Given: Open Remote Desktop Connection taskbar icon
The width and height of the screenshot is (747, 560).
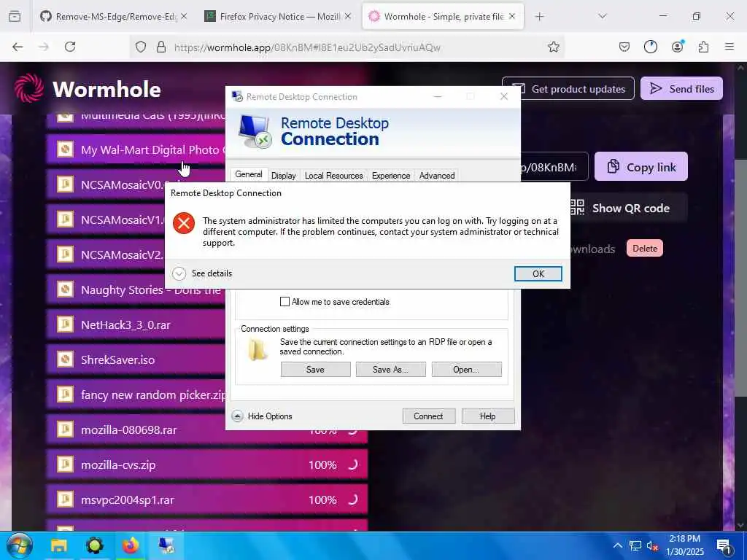Looking at the screenshot, I should [x=166, y=545].
